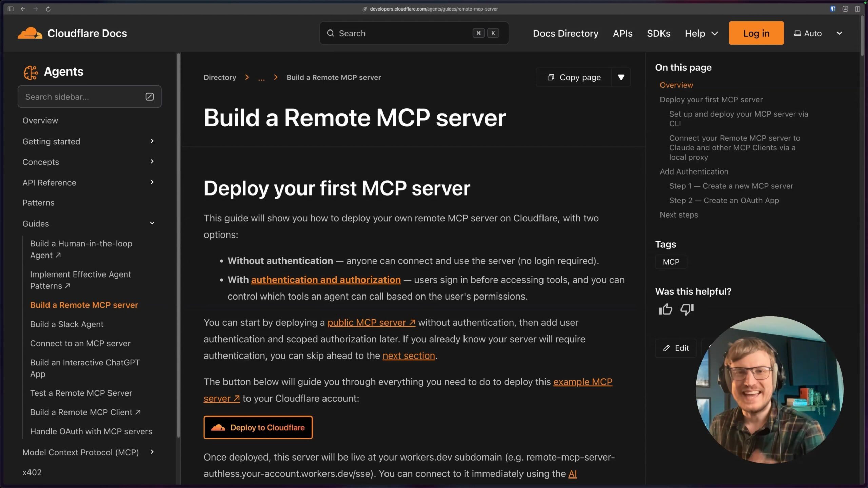
Task: Click the magnifier icon in Search box
Action: 330,33
